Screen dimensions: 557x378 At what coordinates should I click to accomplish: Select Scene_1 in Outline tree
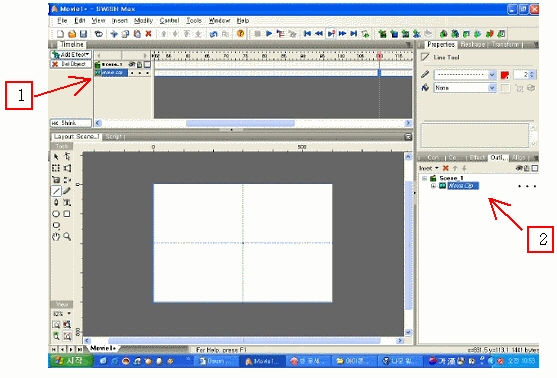[x=451, y=178]
